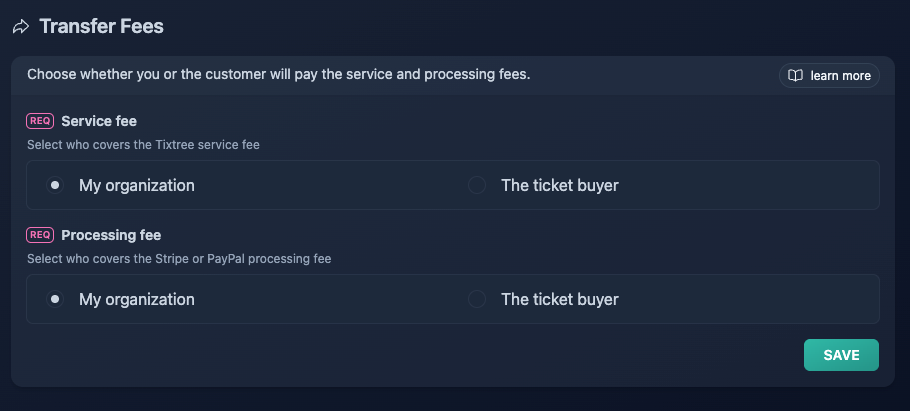Click the description about who pays fees
This screenshot has height=411, width=910.
click(x=279, y=75)
